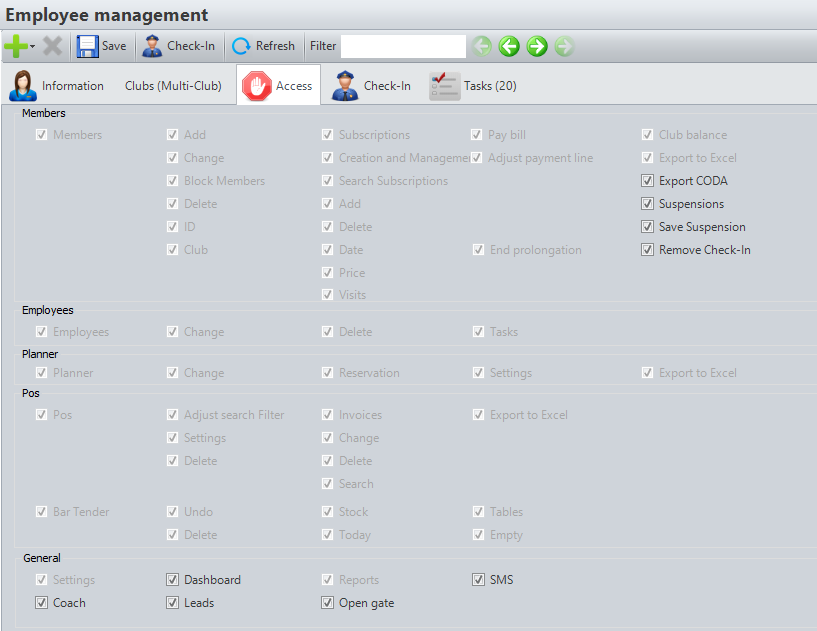Uncheck the SMS checkbox
Viewport: 817px width, 631px height.
(479, 580)
